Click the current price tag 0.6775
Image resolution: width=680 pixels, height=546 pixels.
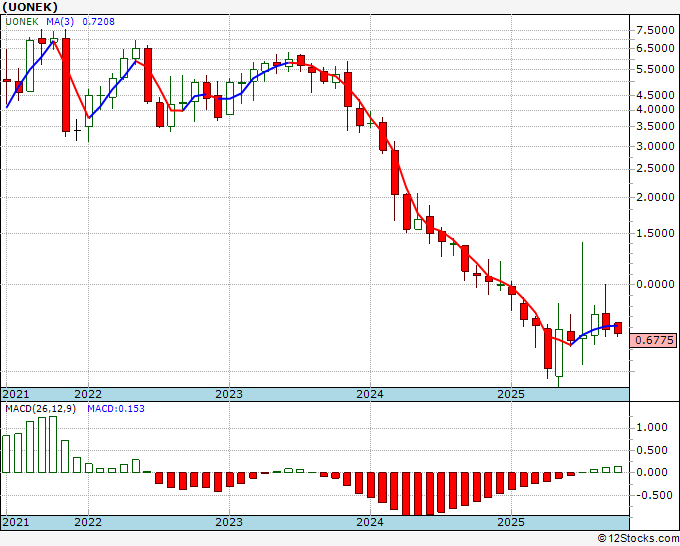click(654, 340)
